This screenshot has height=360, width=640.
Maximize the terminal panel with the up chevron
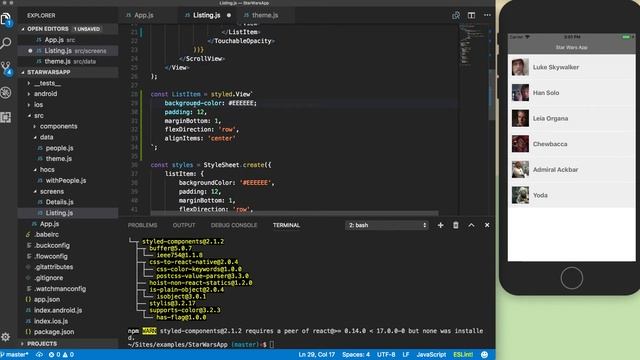(x=471, y=225)
